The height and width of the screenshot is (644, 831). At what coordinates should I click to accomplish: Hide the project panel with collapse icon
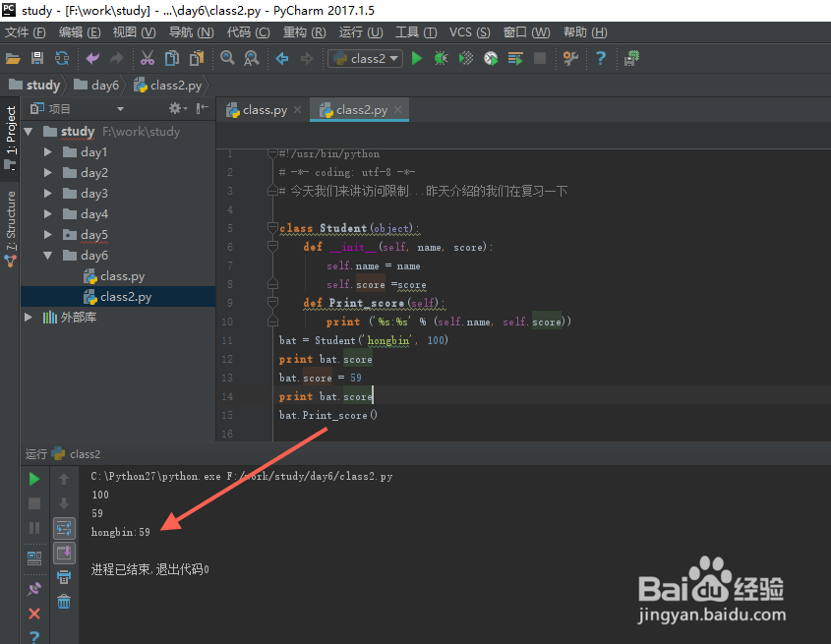click(x=202, y=109)
